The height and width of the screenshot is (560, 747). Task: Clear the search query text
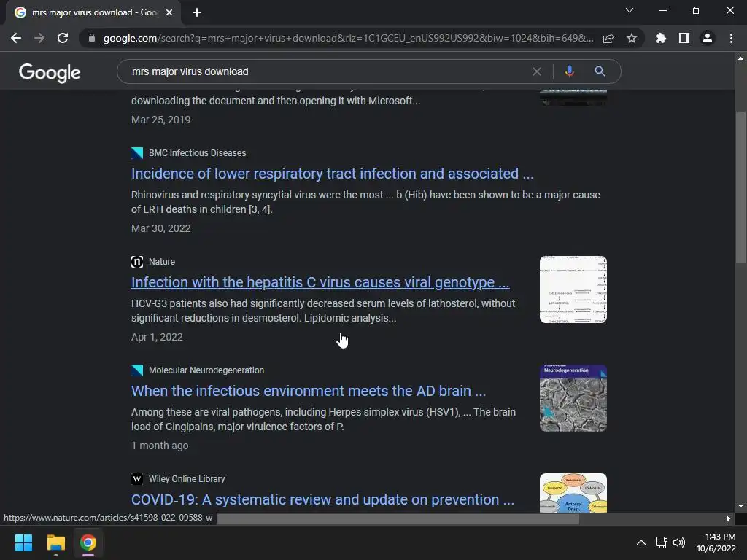(537, 71)
